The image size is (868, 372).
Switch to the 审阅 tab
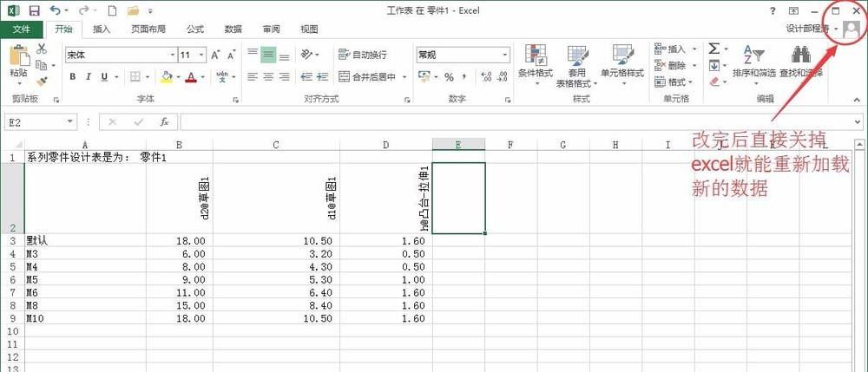coord(271,29)
